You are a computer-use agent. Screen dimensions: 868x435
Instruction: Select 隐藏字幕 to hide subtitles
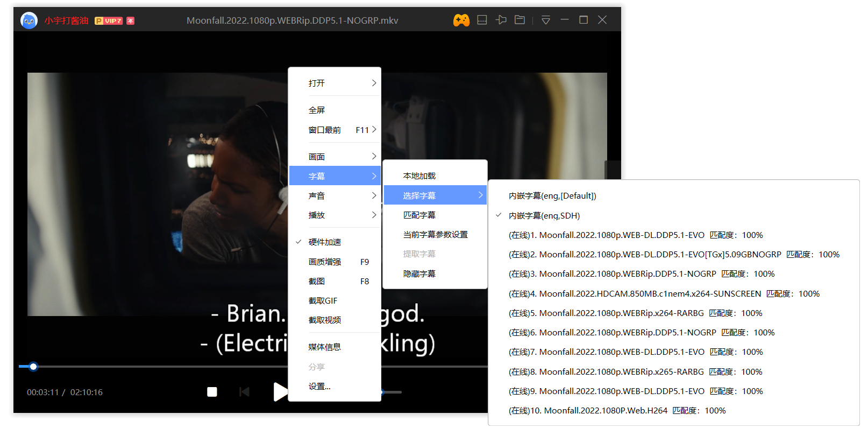419,274
